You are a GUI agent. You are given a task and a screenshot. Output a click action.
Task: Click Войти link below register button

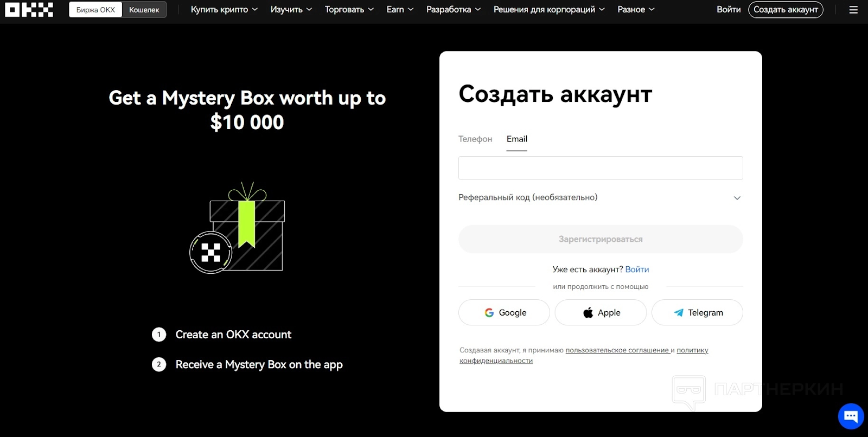637,269
